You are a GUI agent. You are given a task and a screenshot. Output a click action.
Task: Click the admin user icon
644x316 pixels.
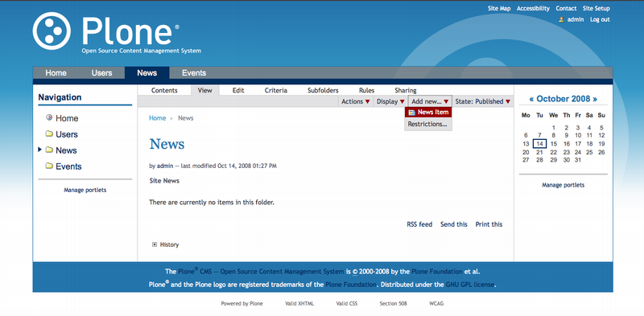tap(561, 19)
